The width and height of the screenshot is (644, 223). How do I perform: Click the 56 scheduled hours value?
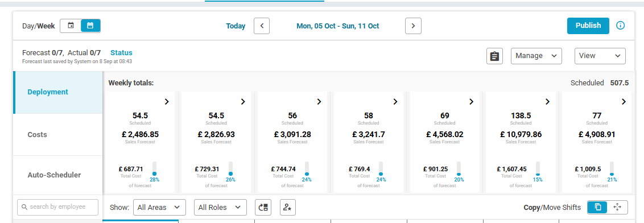tap(292, 116)
